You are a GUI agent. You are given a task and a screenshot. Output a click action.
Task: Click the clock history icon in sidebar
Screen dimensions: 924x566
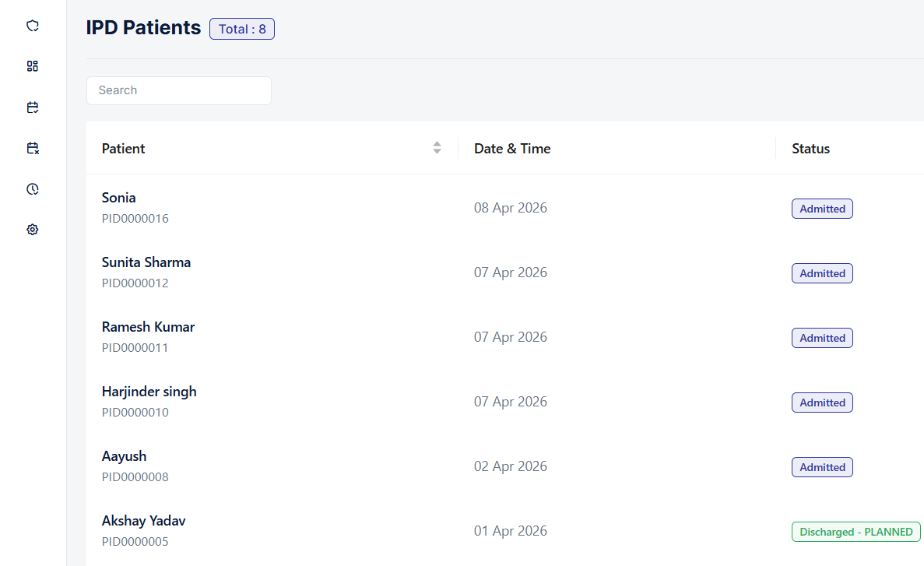point(32,189)
